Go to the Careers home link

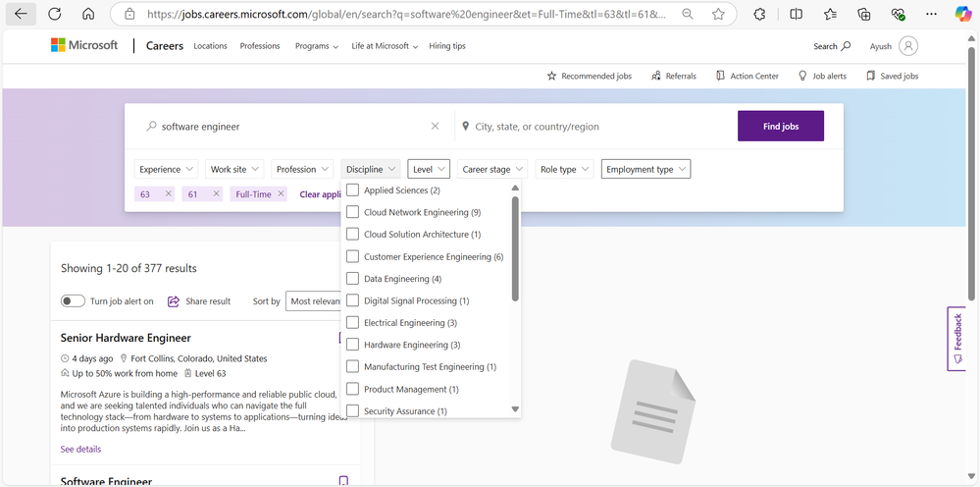(165, 45)
